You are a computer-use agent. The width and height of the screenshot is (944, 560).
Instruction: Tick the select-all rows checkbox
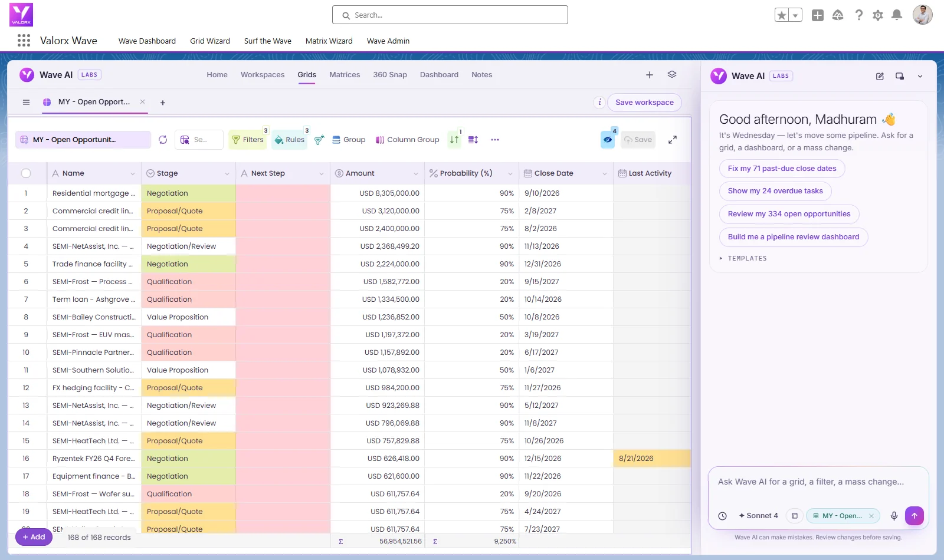click(26, 173)
